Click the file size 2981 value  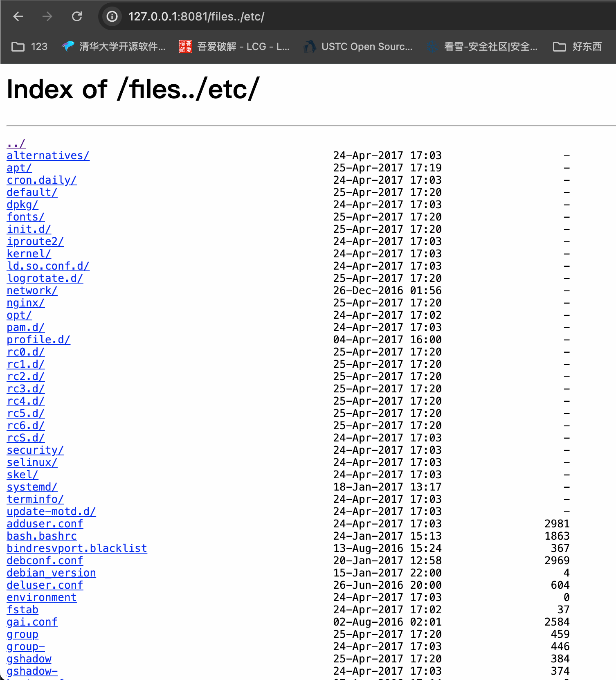pos(557,524)
